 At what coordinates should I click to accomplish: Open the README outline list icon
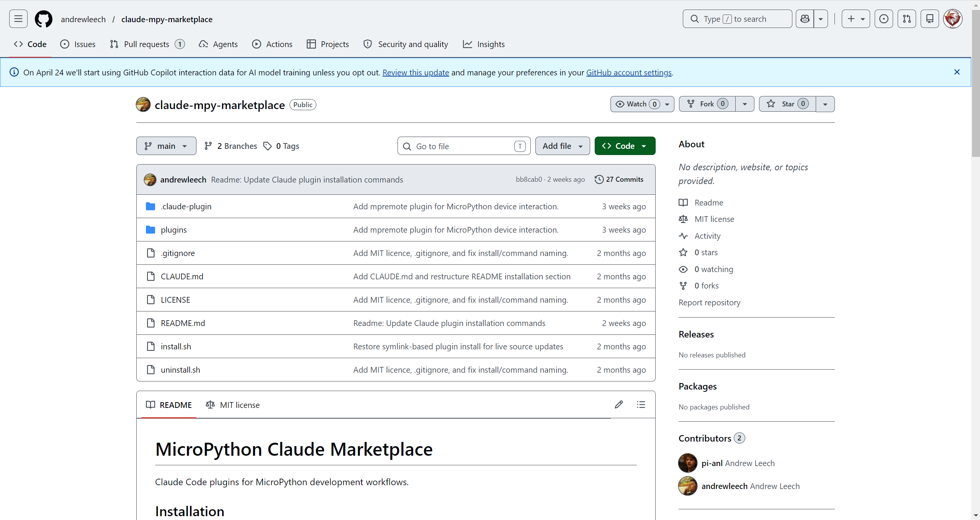[x=641, y=405]
